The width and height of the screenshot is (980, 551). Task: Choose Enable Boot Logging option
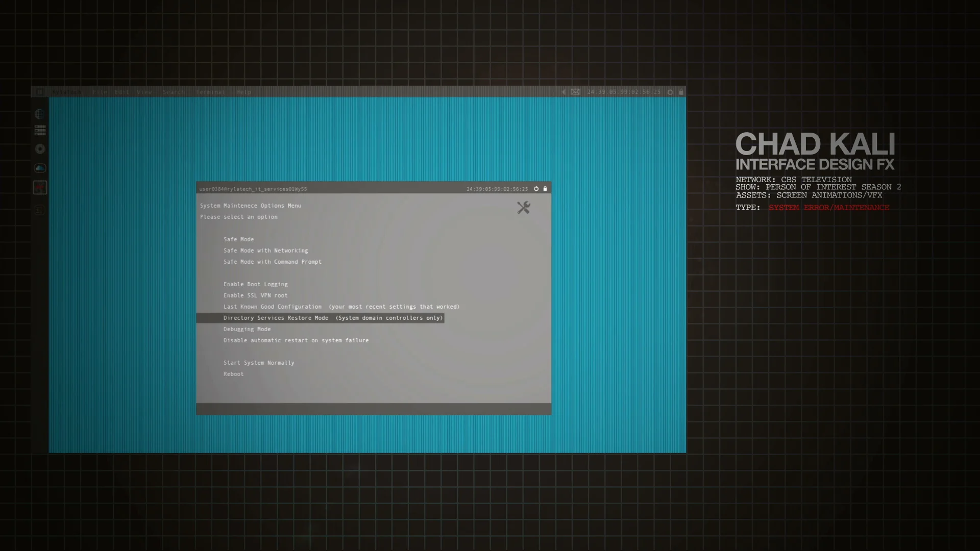pos(255,284)
